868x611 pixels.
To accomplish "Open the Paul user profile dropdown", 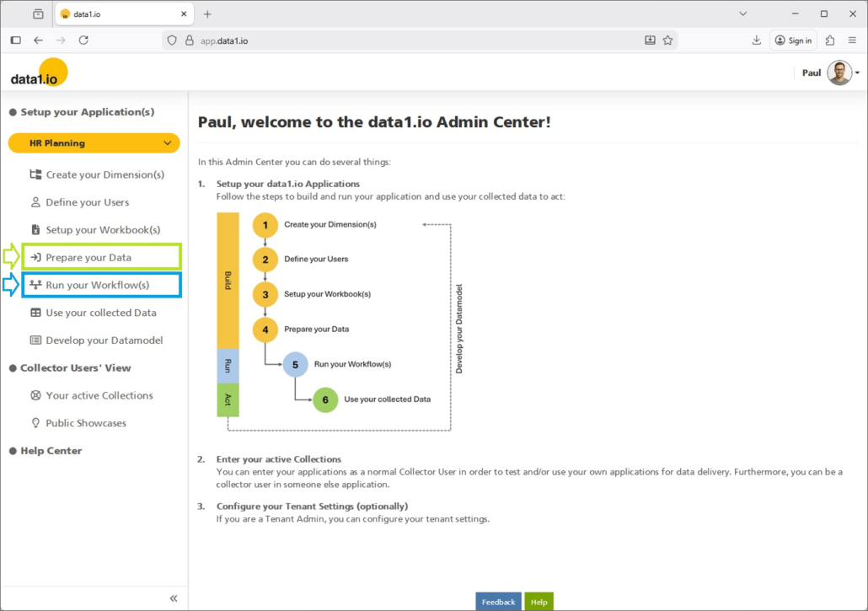I will point(857,73).
